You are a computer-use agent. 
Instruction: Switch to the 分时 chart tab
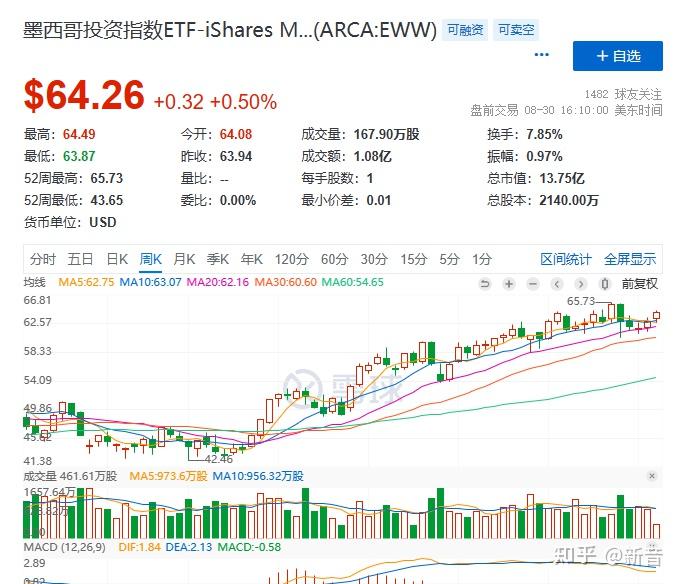tap(42, 259)
